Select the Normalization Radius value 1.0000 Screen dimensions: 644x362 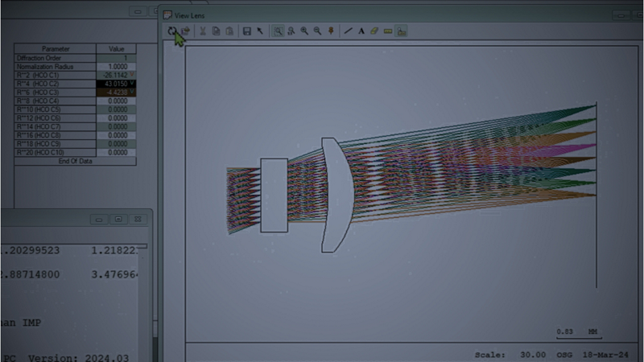click(x=116, y=67)
